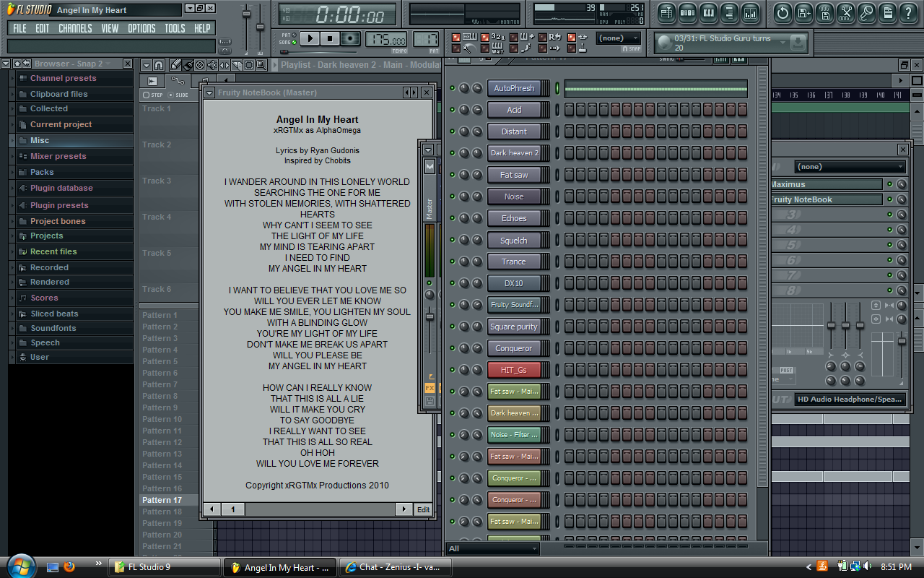Select the Paint brush tool in Playlist
This screenshot has height=578, width=924.
click(x=188, y=65)
